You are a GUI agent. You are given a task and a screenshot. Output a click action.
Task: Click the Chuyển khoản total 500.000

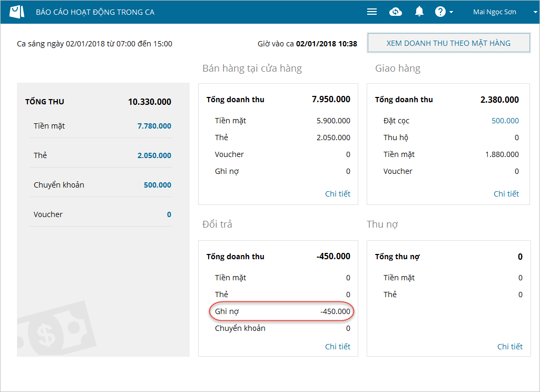click(x=158, y=185)
